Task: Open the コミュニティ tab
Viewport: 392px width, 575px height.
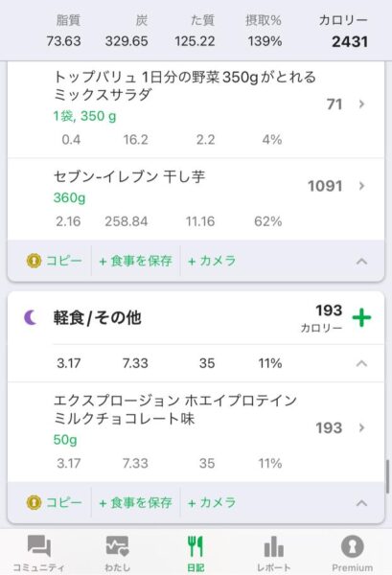Action: tap(39, 553)
